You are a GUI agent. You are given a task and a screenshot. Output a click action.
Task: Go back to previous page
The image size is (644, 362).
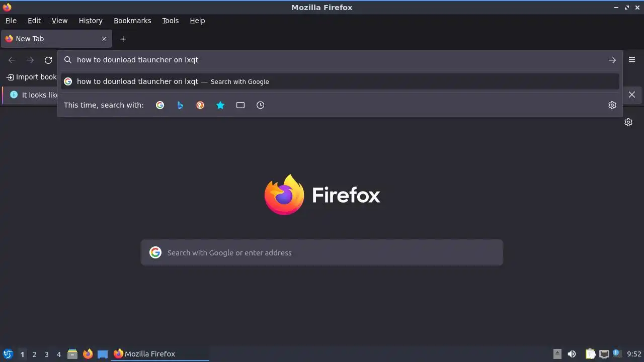[12, 60]
